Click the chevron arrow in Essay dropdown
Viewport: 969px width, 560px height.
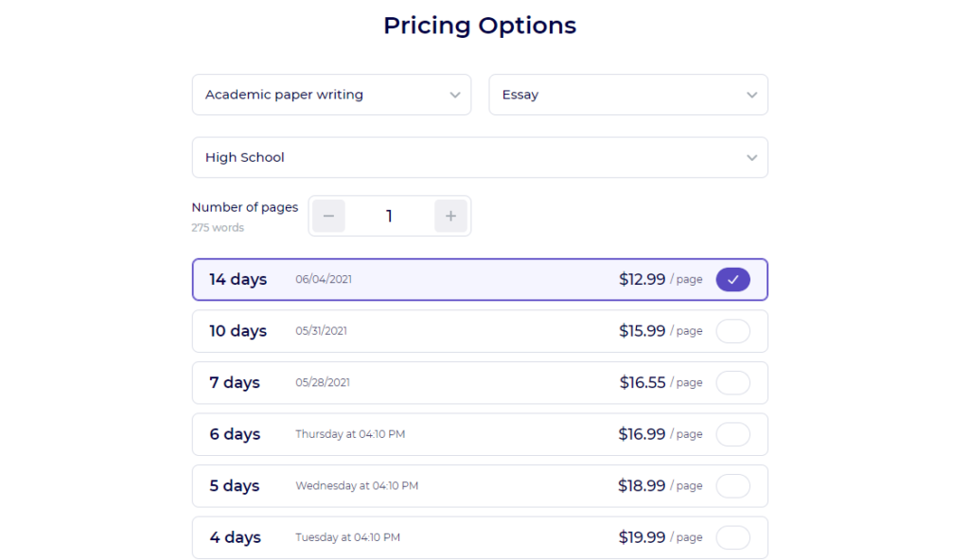pyautogui.click(x=751, y=96)
